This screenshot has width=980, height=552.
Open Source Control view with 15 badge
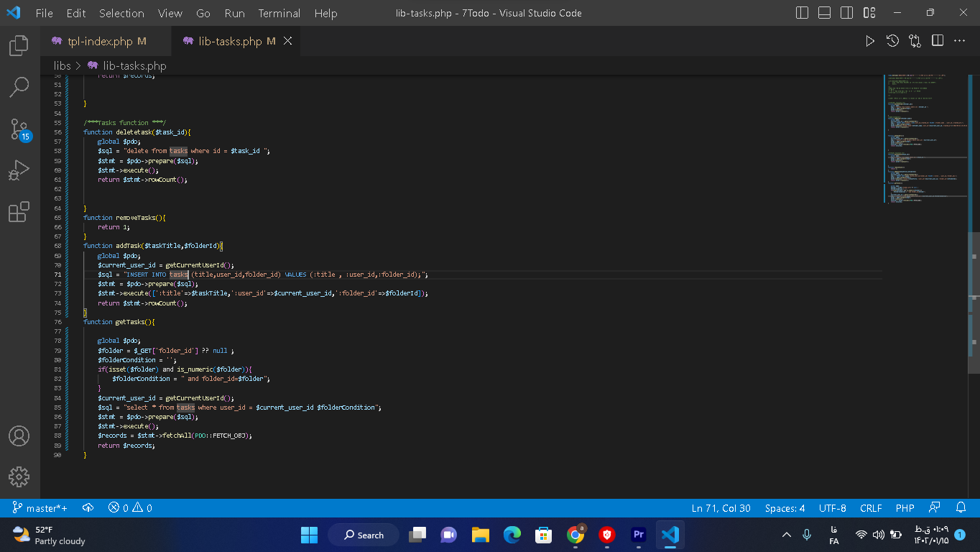pyautogui.click(x=19, y=129)
